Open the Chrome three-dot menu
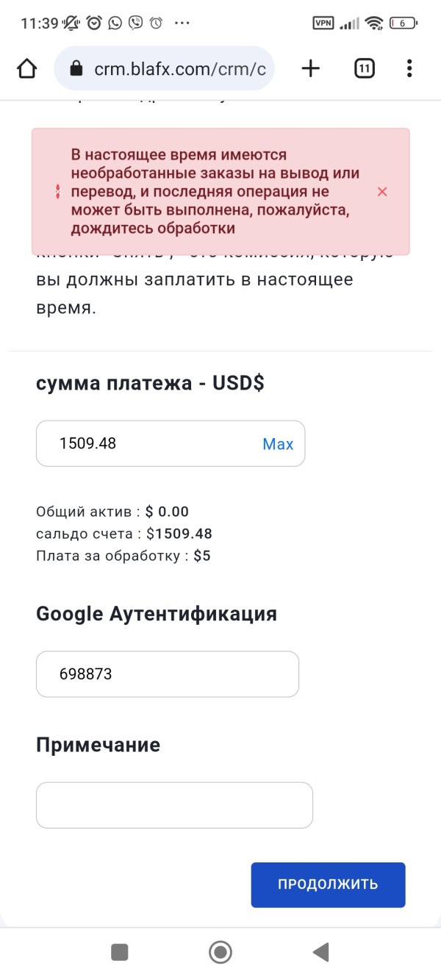Viewport: 441px width, 980px height. tap(409, 69)
